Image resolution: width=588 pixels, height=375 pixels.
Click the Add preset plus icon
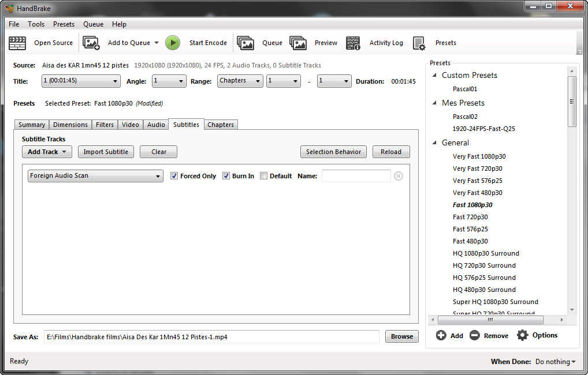point(441,335)
